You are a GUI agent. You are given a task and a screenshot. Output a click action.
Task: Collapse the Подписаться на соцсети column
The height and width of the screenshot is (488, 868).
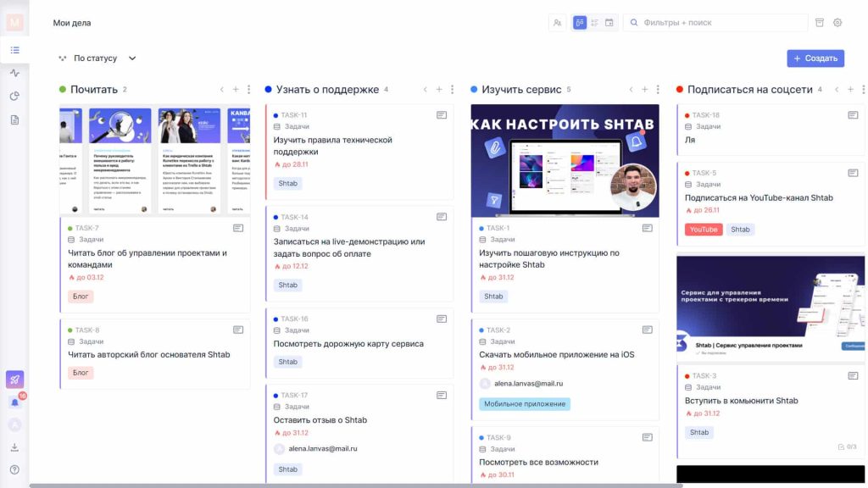coord(837,90)
